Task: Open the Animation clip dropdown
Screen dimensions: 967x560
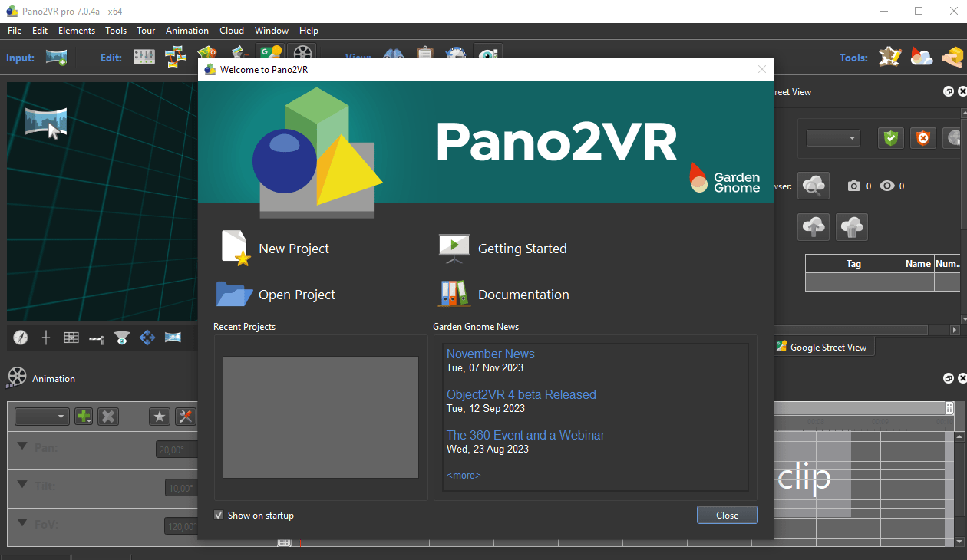Action: coord(43,417)
